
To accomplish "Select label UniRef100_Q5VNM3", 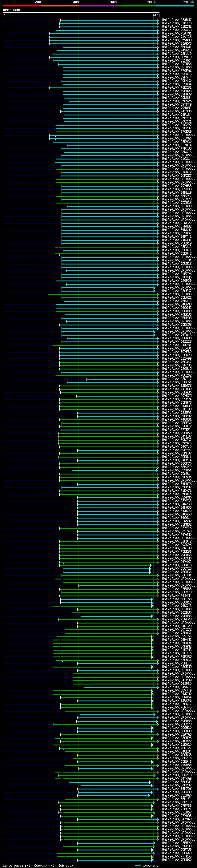I will 177,40.
